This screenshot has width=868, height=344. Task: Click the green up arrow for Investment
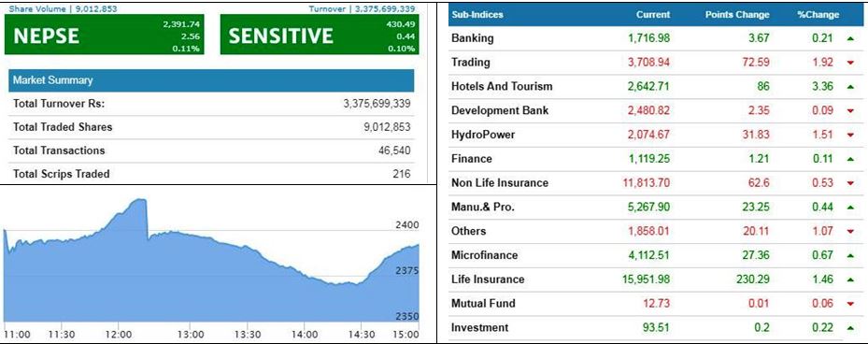pos(850,327)
